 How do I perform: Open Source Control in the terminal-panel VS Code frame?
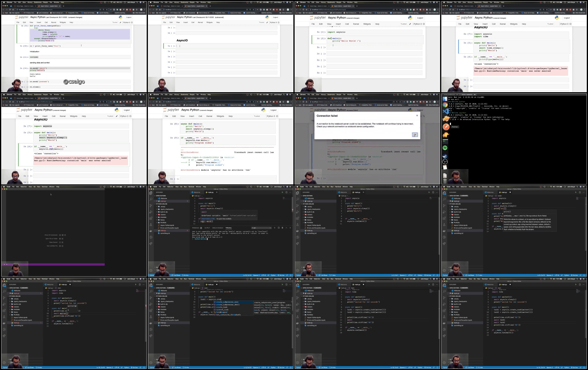151,206
